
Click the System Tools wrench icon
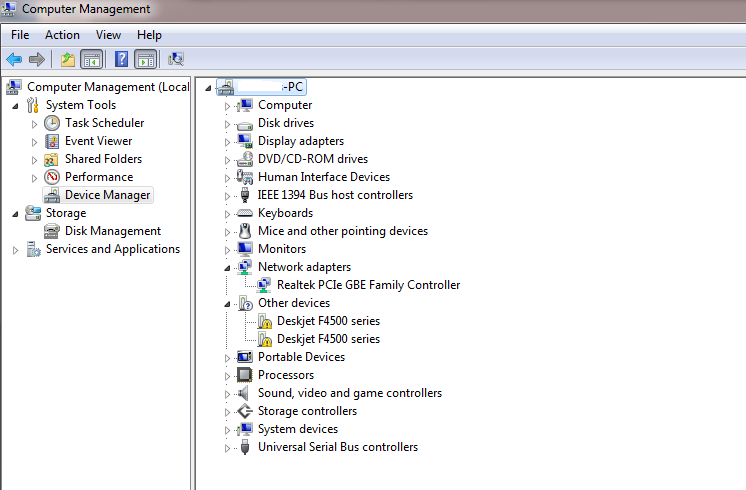click(x=33, y=105)
